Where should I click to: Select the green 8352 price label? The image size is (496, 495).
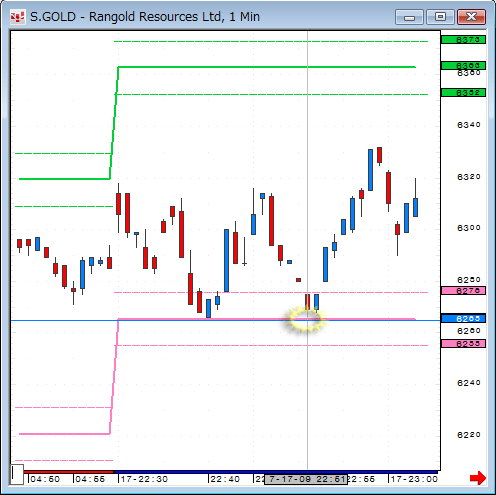pyautogui.click(x=463, y=93)
